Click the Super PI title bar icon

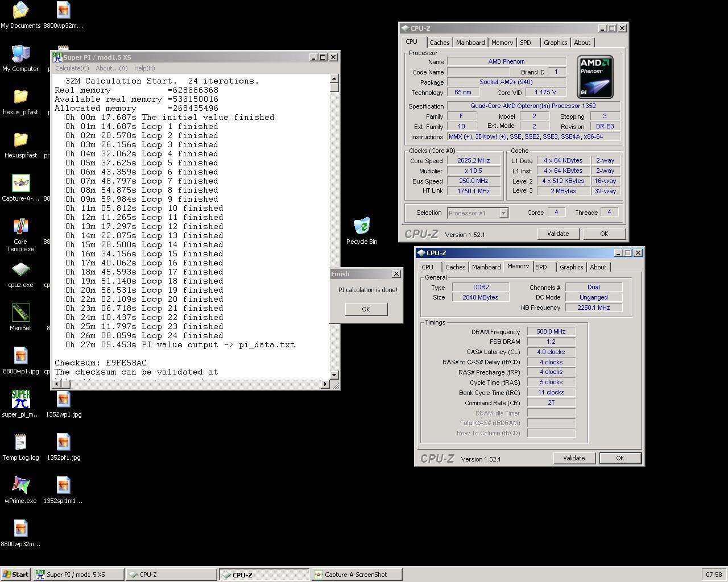[x=57, y=57]
